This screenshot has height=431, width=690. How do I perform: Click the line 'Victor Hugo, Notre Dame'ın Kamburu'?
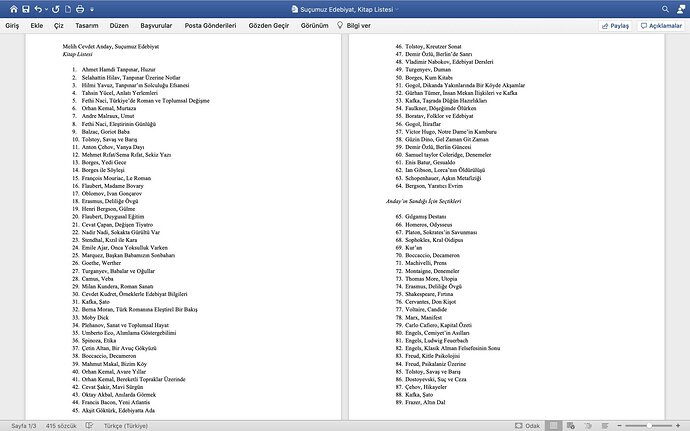click(451, 132)
